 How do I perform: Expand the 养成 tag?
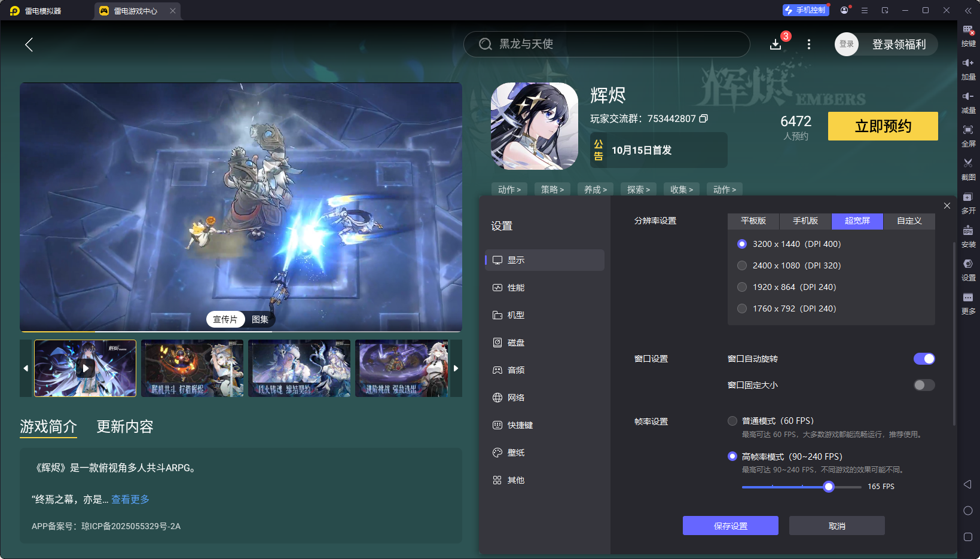point(596,190)
